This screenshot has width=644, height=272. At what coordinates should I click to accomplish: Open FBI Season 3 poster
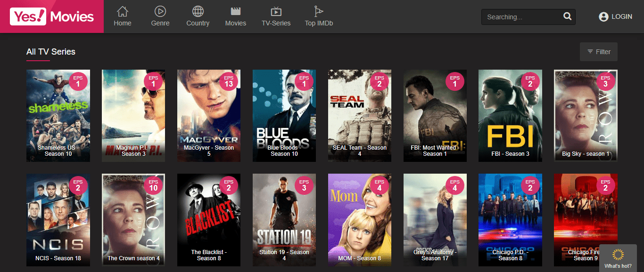point(510,116)
